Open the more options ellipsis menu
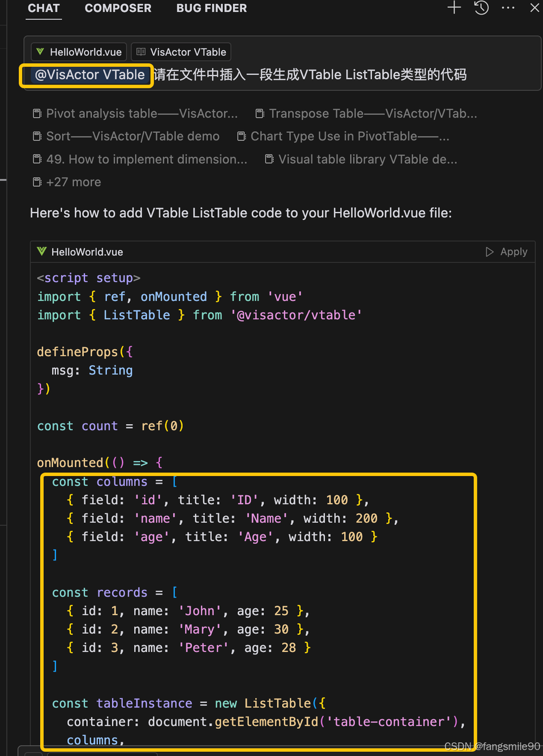 pos(508,8)
